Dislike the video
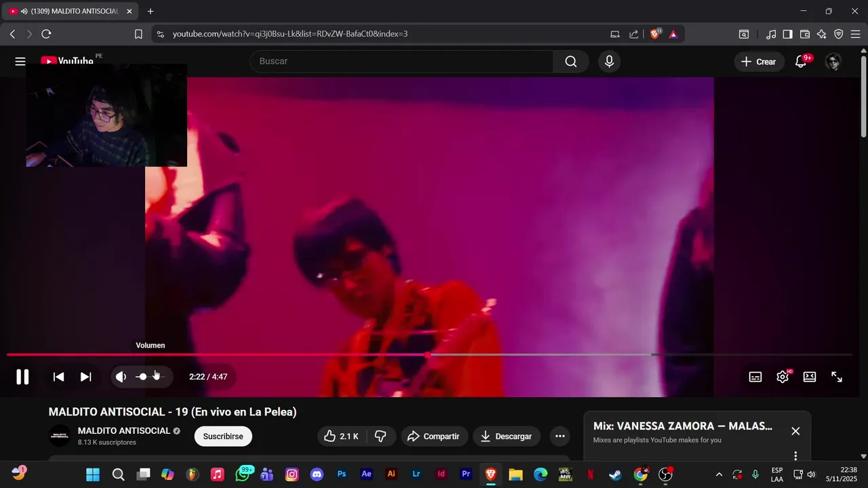This screenshot has width=868, height=488. coord(380,436)
